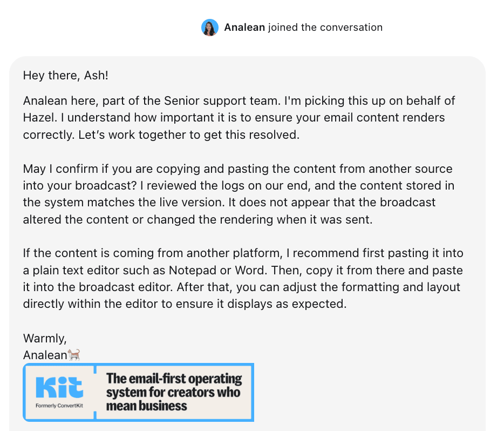Screen dimensions: 504x431
Task: Click the paragraph starting 'May I confirm'
Action: pyautogui.click(x=239, y=194)
